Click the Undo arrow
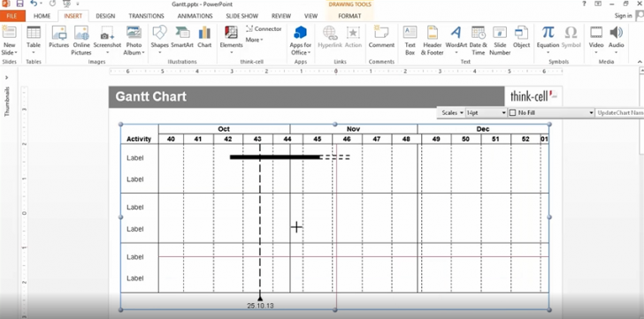Viewport: 644px width, 319px height. [x=34, y=4]
